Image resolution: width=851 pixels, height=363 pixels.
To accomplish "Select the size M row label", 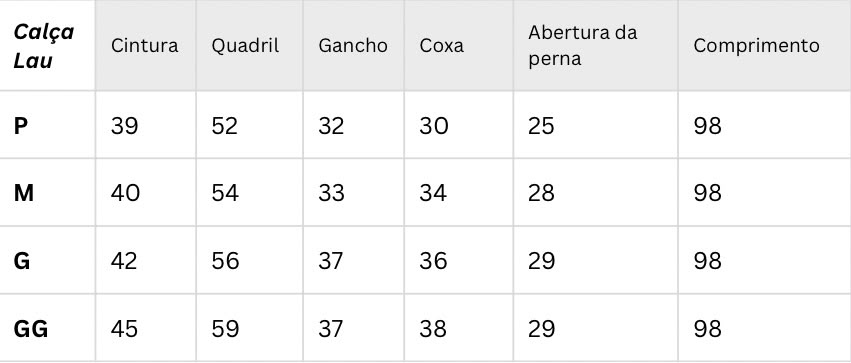I will tap(23, 193).
